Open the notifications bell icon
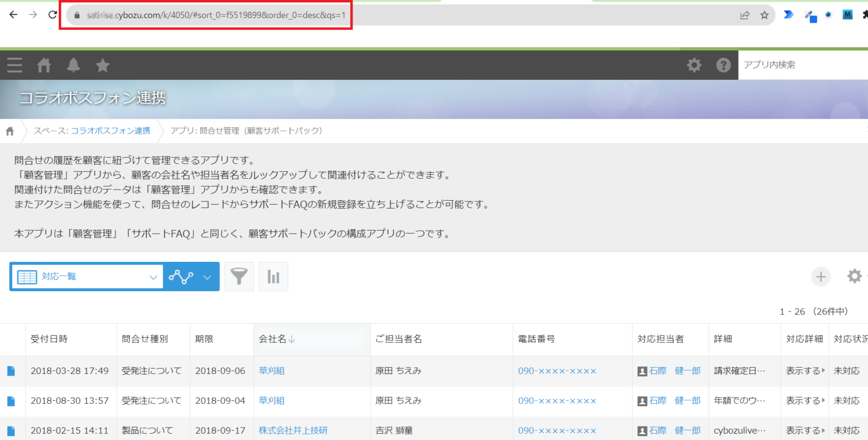This screenshot has height=440, width=868. pos(73,65)
